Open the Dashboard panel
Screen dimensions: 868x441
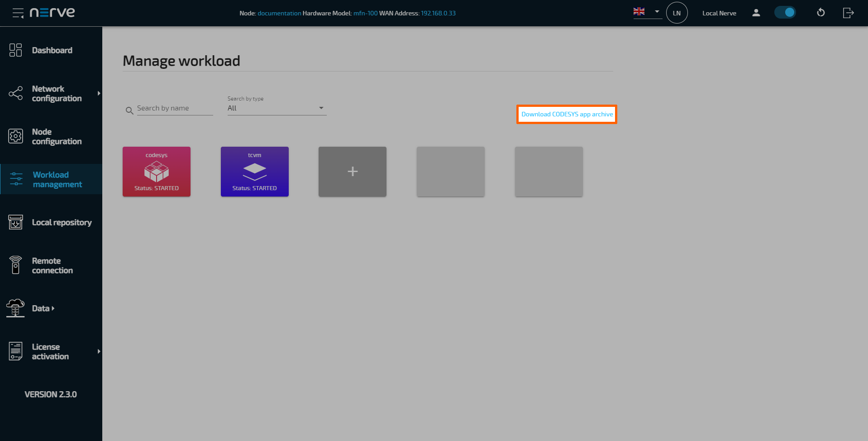tap(51, 50)
